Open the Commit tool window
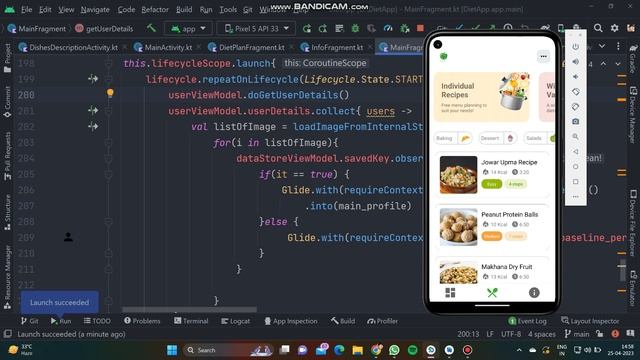Screen dimensions: 640x360 [x=7, y=102]
